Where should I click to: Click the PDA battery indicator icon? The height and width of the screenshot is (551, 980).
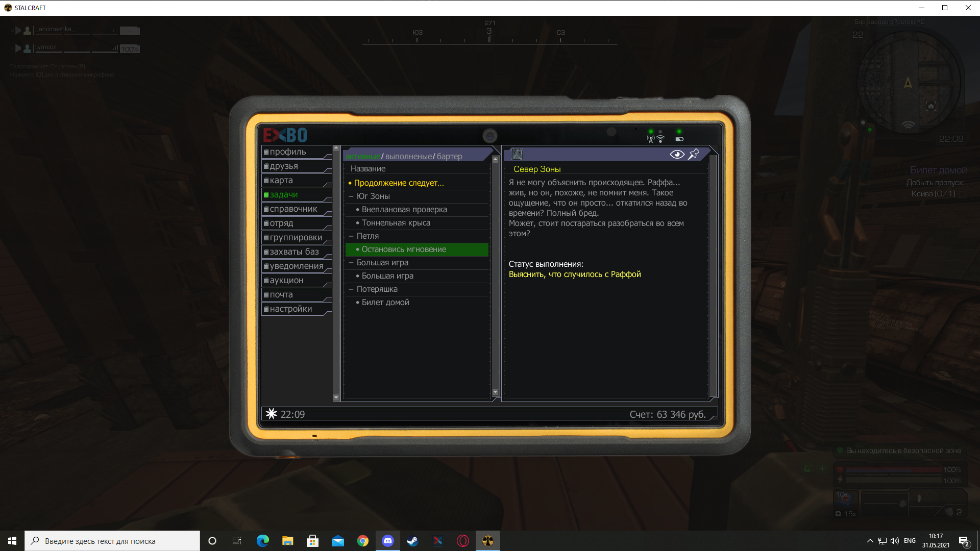click(x=679, y=139)
